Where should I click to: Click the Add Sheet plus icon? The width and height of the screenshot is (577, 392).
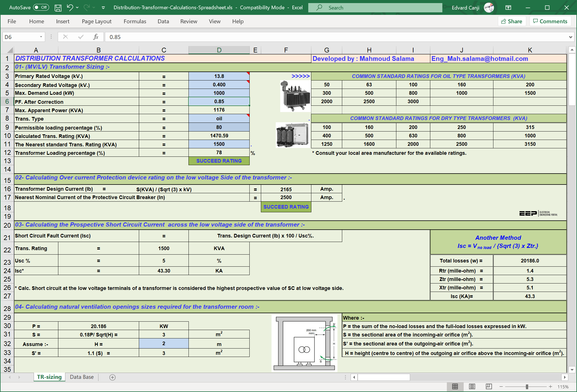point(112,376)
